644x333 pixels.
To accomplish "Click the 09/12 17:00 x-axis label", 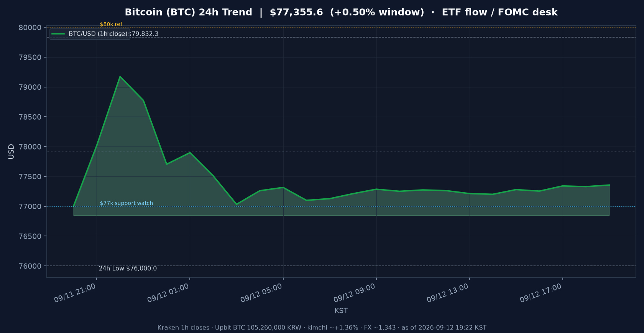I will tap(541, 293).
